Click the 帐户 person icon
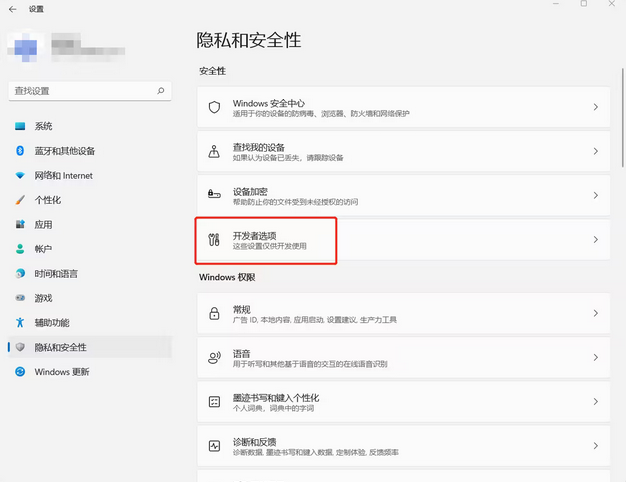 [x=20, y=249]
